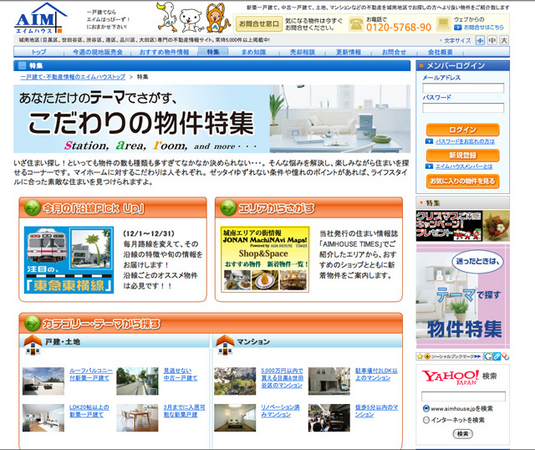Click green arrow icon beside 今月の沿線Pick Up
The height and width of the screenshot is (450, 535).
coord(32,207)
